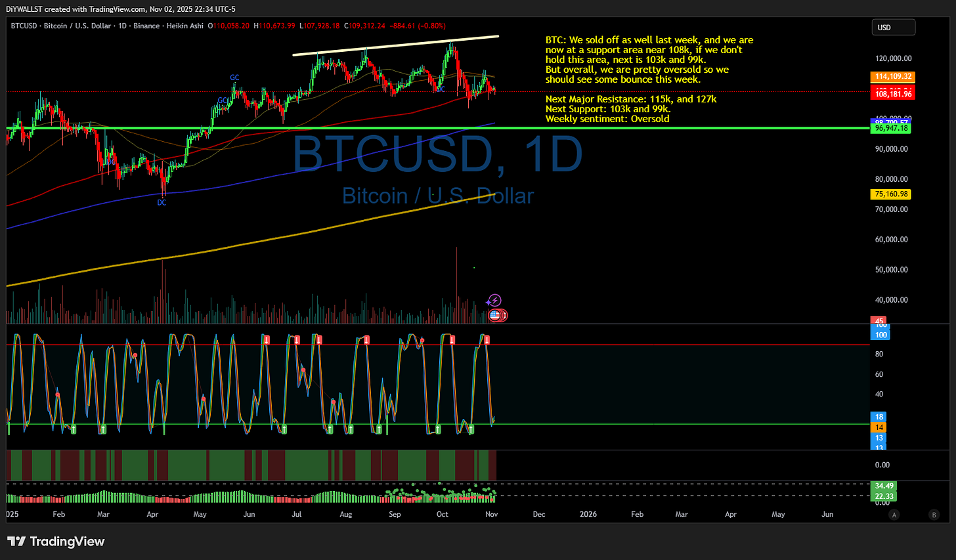Open the Heikin Ashi chart type in legend
Screen dimensions: 956x560
click(x=185, y=26)
